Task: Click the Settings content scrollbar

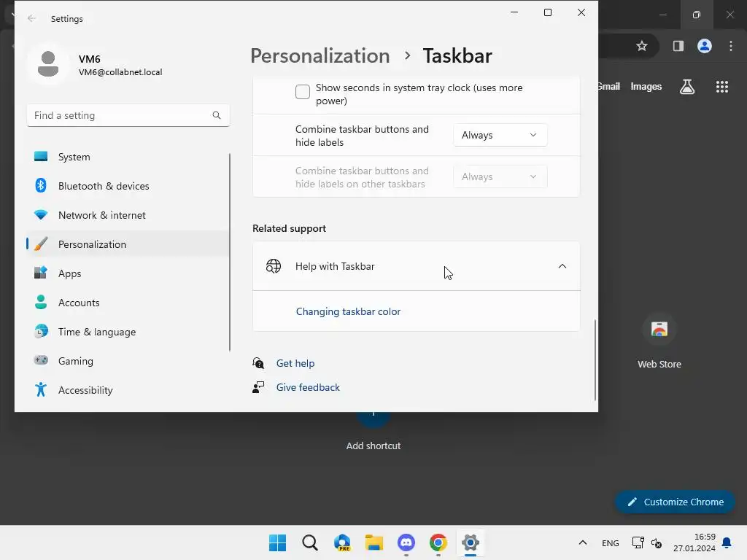Action: (595, 359)
